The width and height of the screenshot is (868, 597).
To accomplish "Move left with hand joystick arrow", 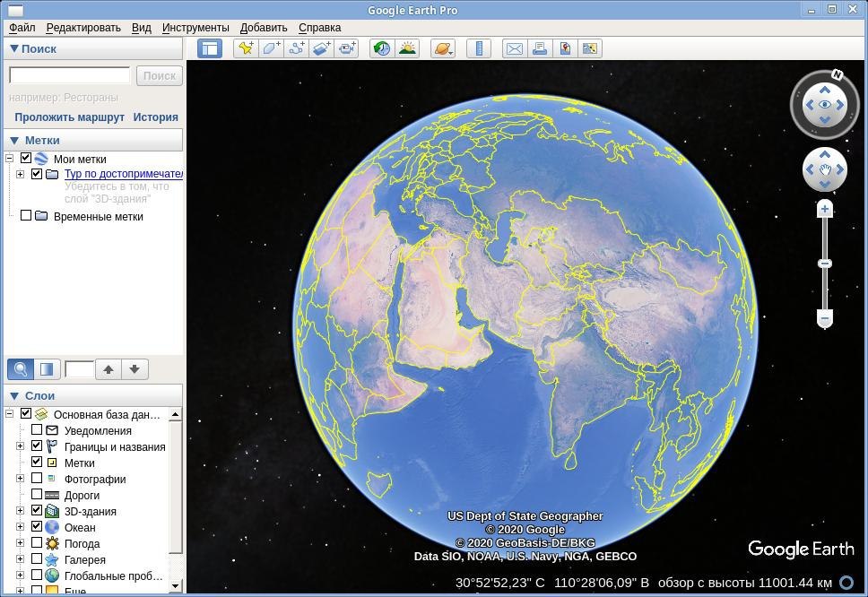I will [x=810, y=169].
